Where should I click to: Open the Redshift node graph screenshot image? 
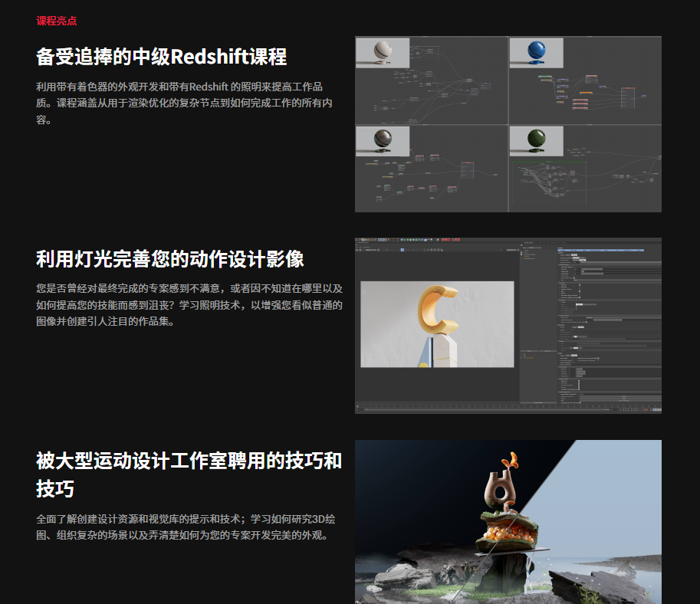pos(508,124)
